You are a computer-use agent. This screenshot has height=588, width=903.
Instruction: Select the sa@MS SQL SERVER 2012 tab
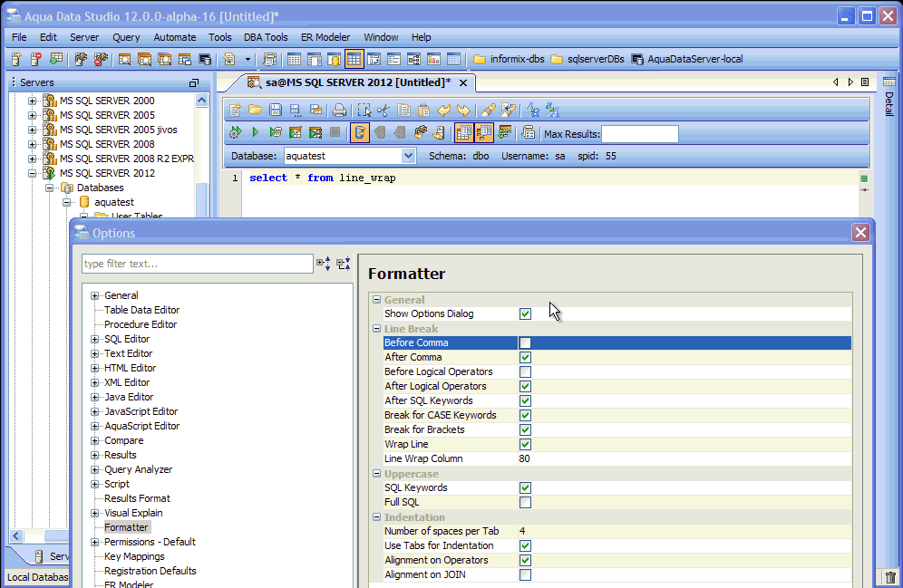click(x=357, y=82)
